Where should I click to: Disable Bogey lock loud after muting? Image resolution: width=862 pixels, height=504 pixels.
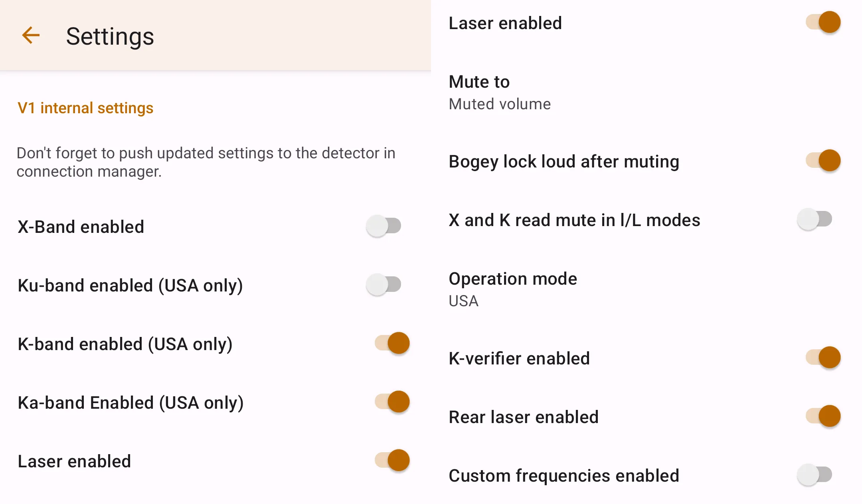823,161
